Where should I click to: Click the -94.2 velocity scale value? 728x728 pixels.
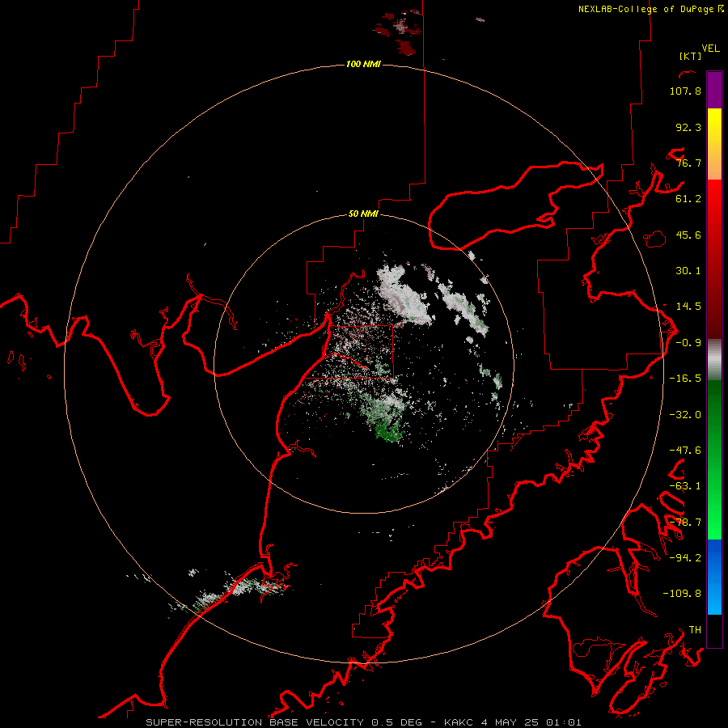point(685,557)
